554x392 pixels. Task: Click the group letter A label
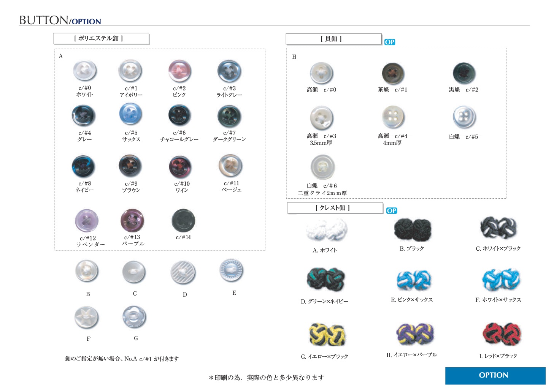pyautogui.click(x=61, y=56)
